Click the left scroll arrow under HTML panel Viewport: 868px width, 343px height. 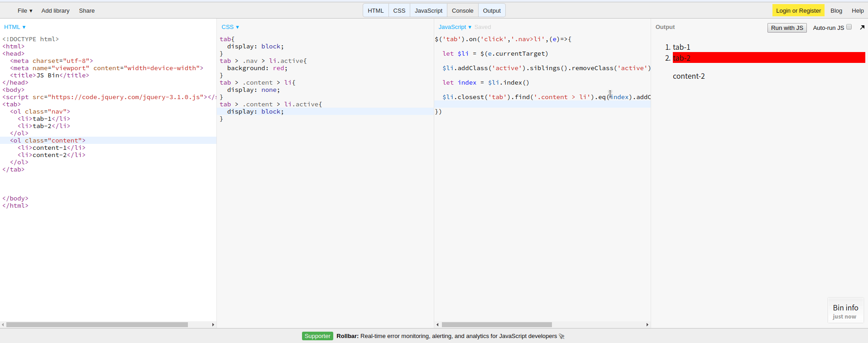tap(3, 325)
